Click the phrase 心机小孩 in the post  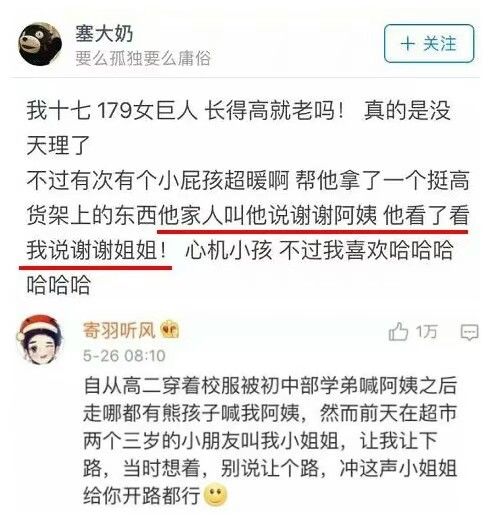[228, 250]
